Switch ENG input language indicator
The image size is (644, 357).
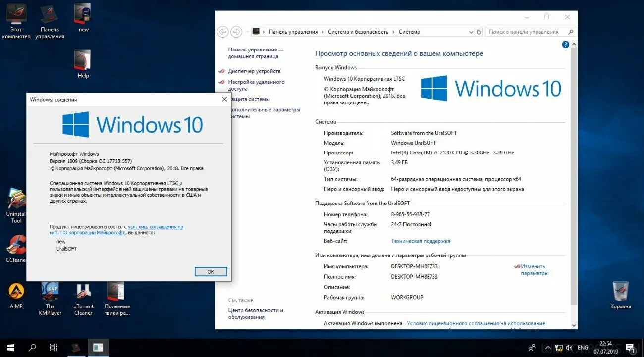[x=583, y=348]
